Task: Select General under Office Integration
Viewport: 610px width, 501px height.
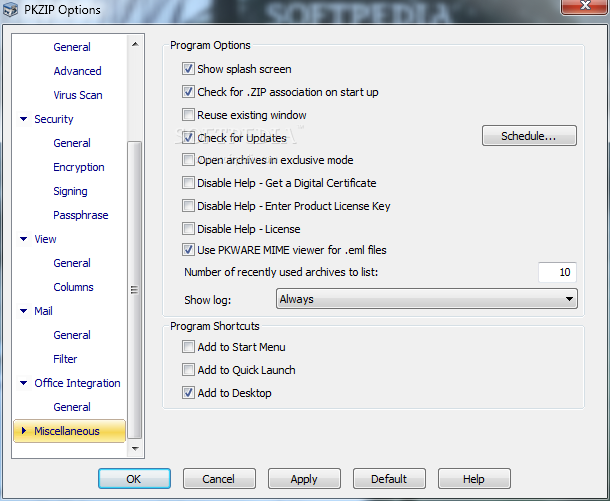Action: coord(72,407)
